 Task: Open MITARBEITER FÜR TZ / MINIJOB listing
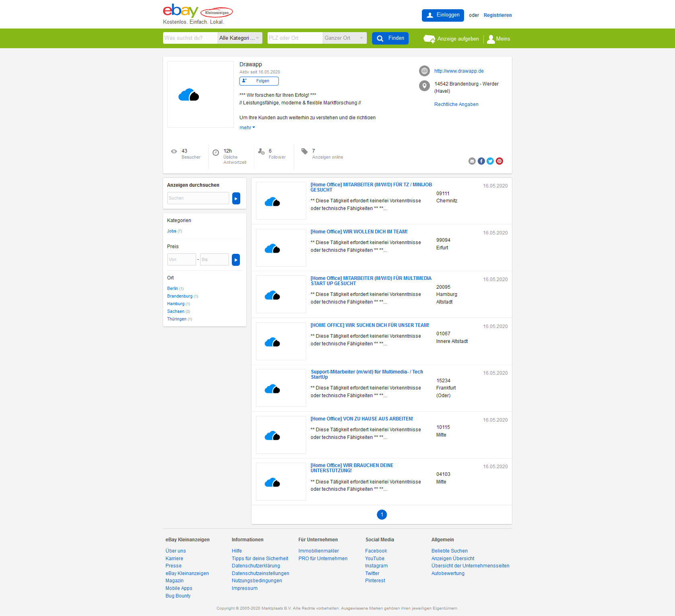pyautogui.click(x=371, y=188)
